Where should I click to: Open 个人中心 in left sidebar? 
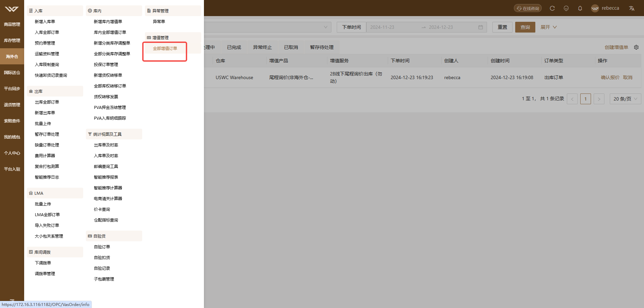(x=12, y=153)
